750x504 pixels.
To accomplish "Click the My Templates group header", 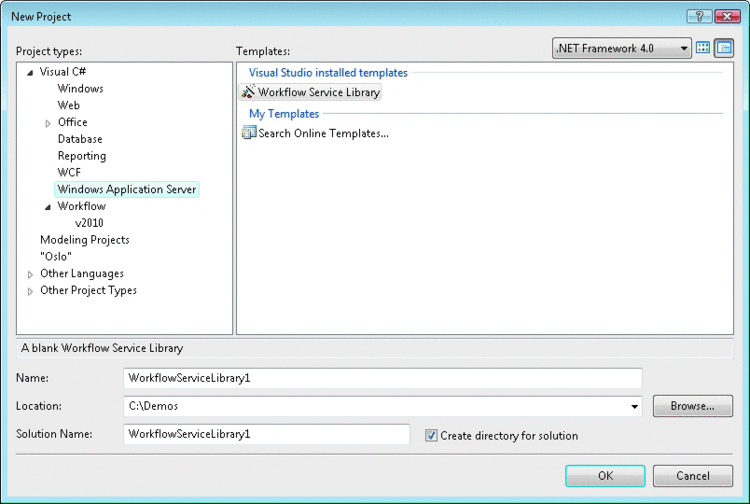I will click(284, 114).
